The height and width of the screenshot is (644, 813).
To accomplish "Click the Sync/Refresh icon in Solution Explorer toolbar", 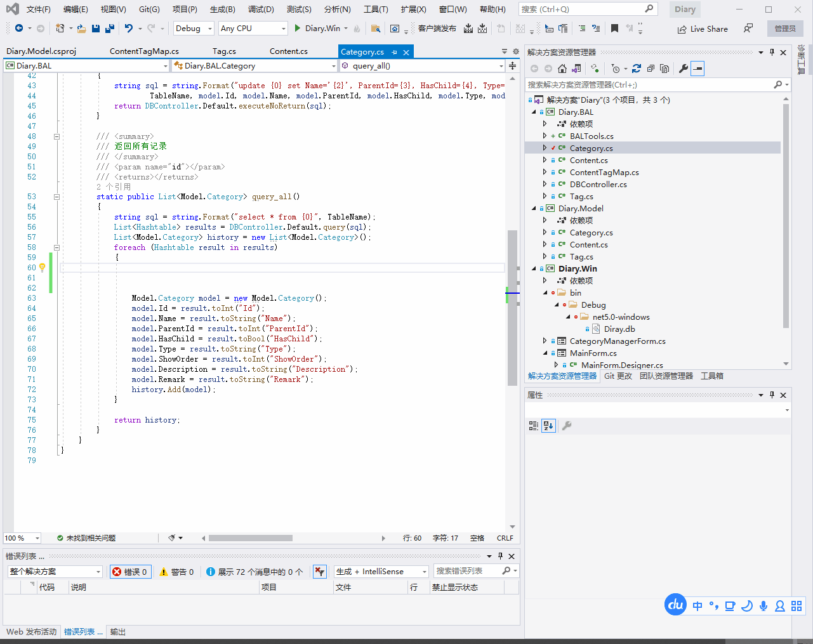I will (636, 69).
